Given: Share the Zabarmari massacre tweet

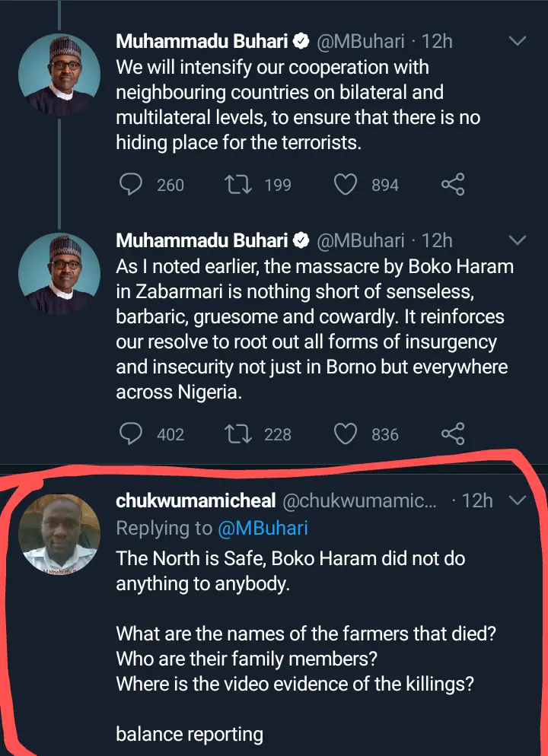Looking at the screenshot, I should point(453,434).
